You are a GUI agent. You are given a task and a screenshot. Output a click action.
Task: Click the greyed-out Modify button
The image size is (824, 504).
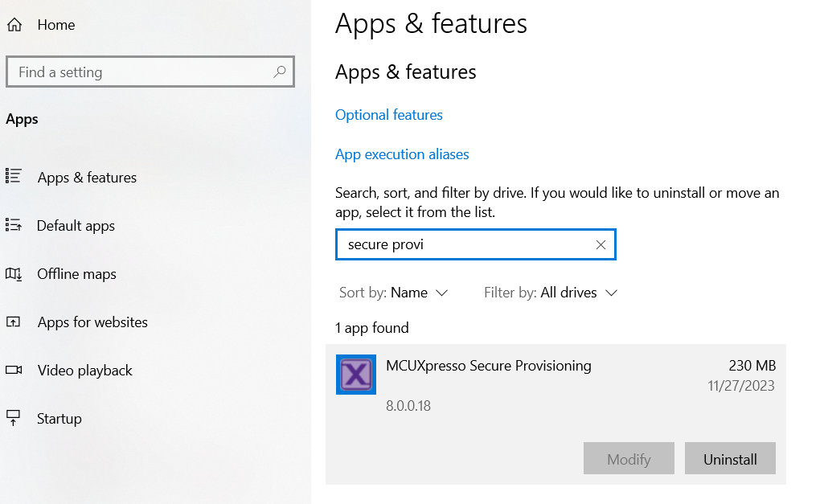pos(629,458)
